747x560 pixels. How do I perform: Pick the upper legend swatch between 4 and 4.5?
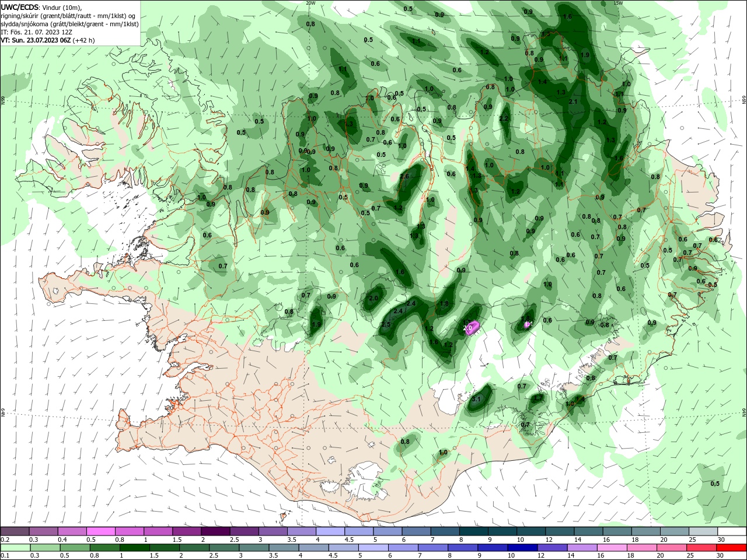tap(330, 531)
